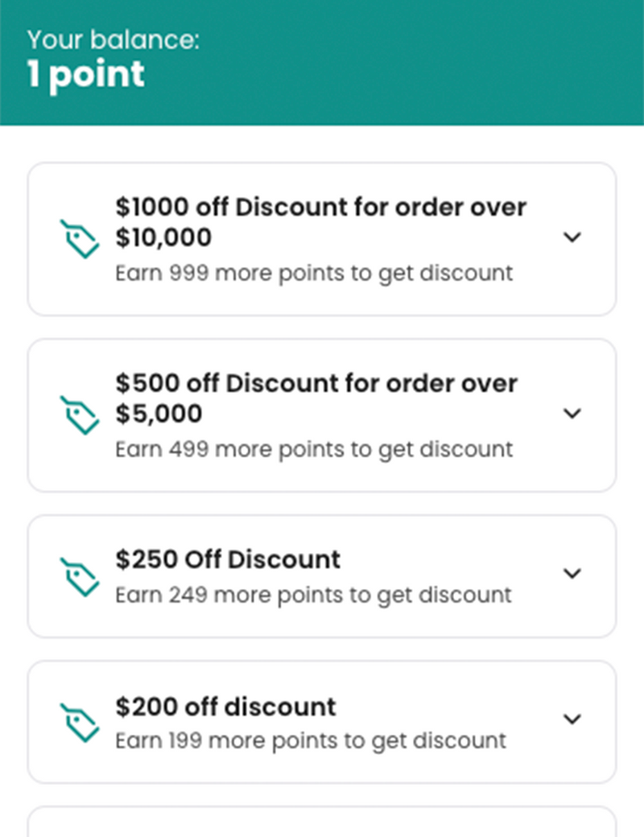Open the $250 Off Discount chevron arrow
The height and width of the screenshot is (837, 644).
(x=572, y=574)
